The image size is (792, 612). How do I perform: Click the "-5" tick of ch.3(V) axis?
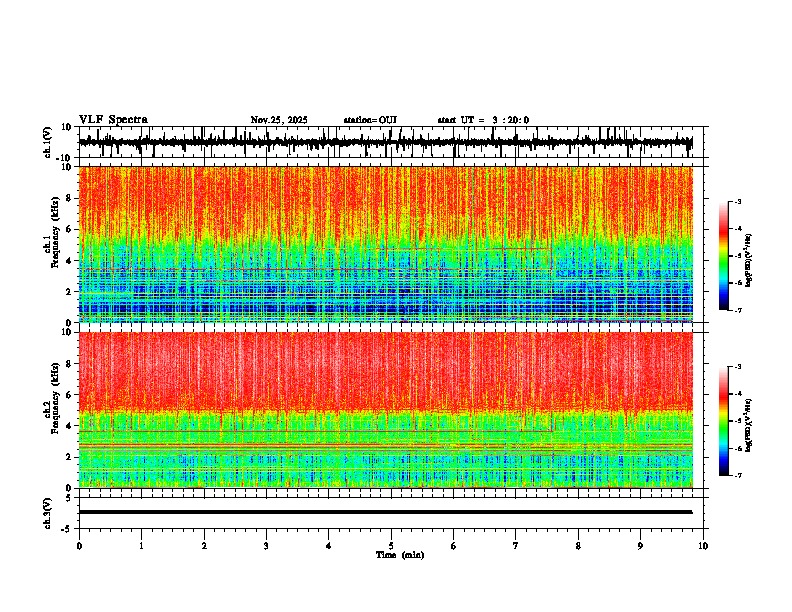click(x=68, y=529)
